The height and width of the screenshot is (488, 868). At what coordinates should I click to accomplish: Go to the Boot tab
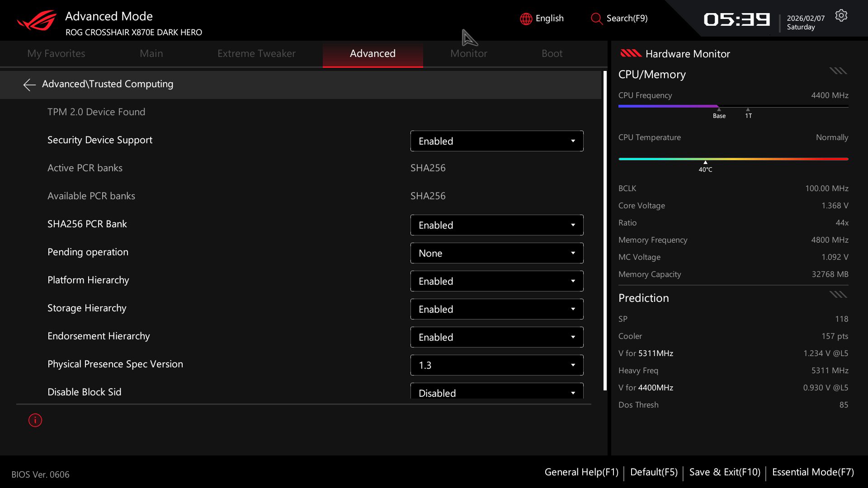[x=552, y=54]
